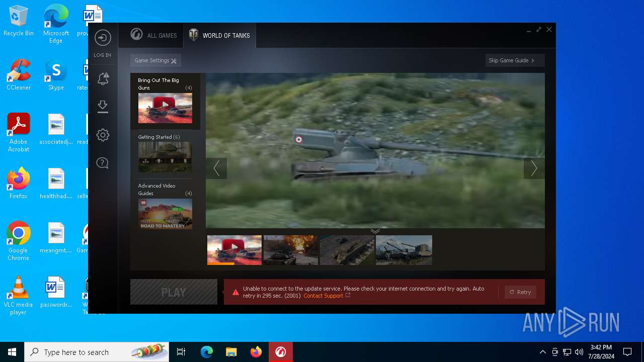Open Task View on taskbar
Screen dimensions: 644x362
[181, 352]
